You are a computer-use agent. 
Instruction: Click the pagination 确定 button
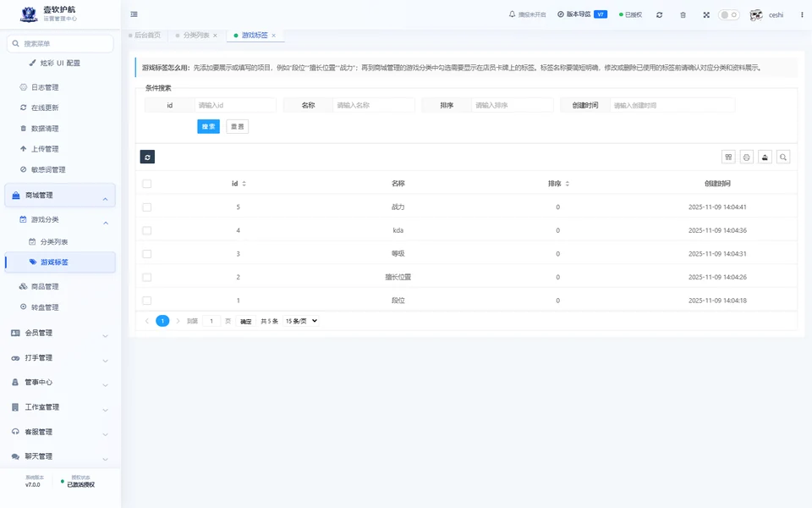click(x=245, y=322)
